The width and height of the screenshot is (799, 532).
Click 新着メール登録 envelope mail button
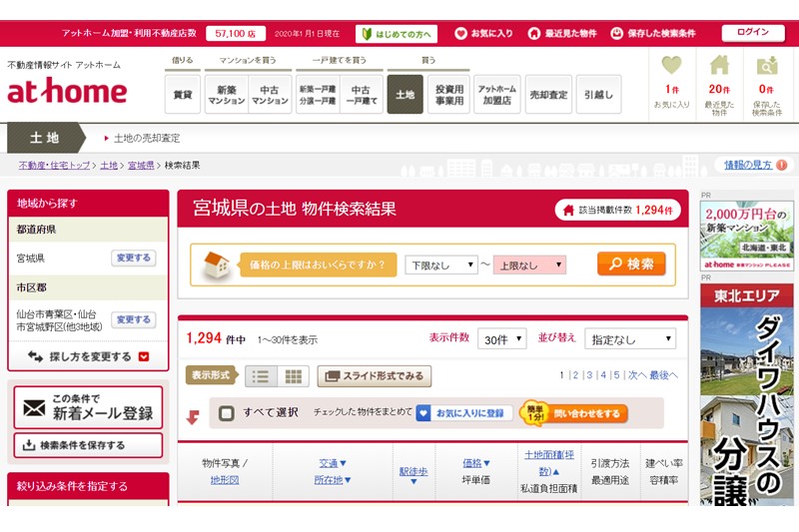[88, 407]
